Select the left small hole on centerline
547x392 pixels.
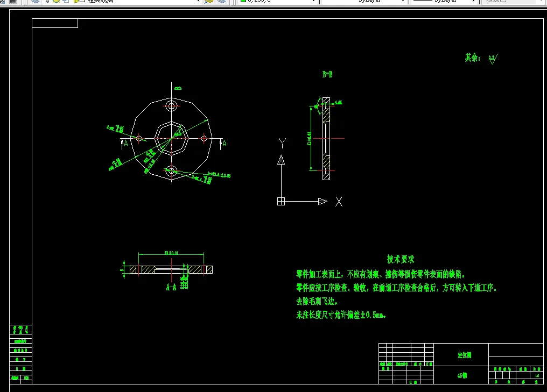(x=139, y=138)
